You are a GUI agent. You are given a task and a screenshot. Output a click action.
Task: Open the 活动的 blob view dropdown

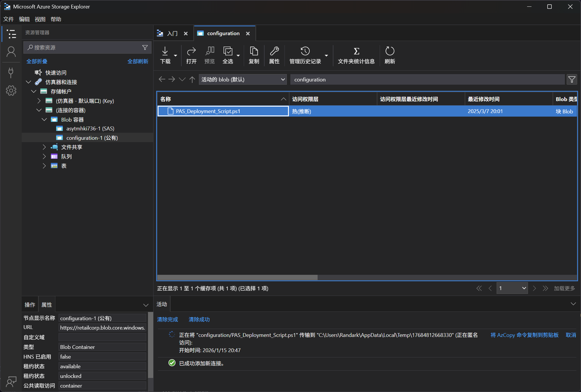[243, 79]
